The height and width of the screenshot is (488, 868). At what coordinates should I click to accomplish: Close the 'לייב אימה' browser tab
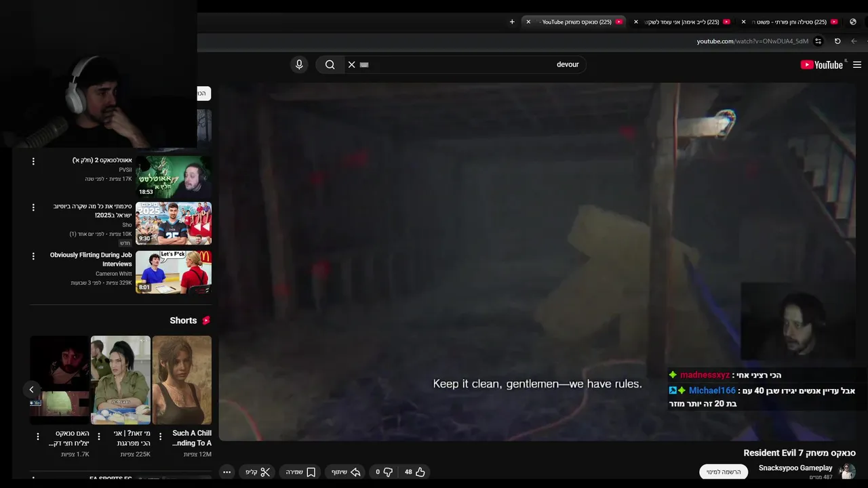coord(636,22)
